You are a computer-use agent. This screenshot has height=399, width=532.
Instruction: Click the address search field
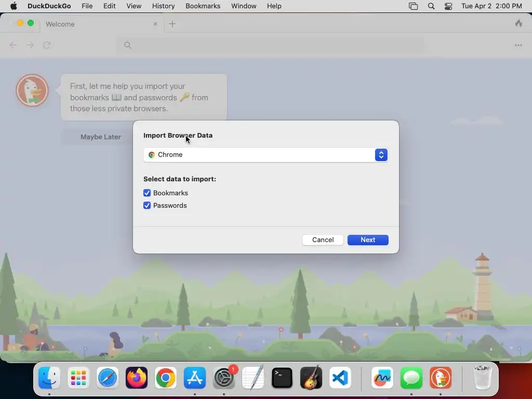pyautogui.click(x=270, y=45)
